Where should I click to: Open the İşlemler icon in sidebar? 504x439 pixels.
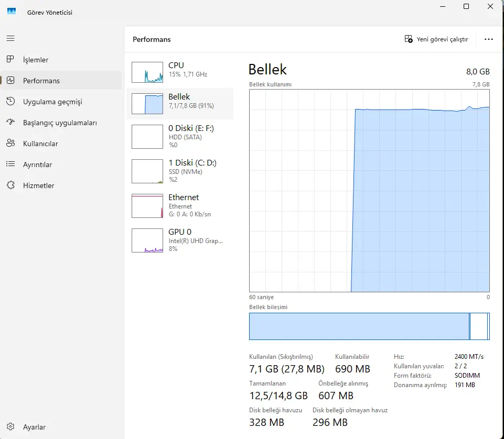(x=10, y=59)
